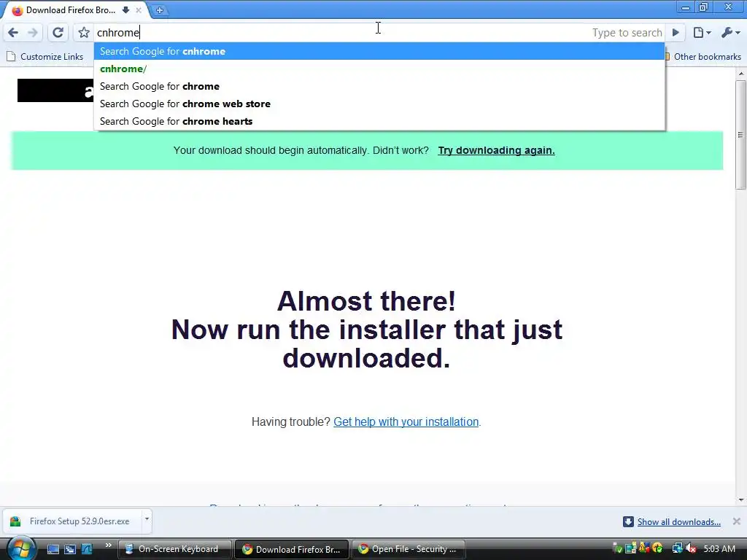Click the Firefox favicon on the tab

tap(18, 10)
